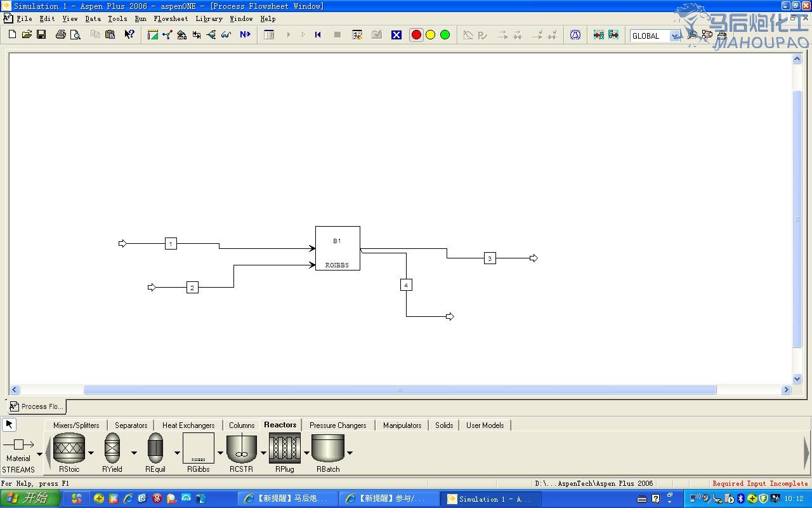
Task: Open the Data menu
Action: (x=93, y=18)
